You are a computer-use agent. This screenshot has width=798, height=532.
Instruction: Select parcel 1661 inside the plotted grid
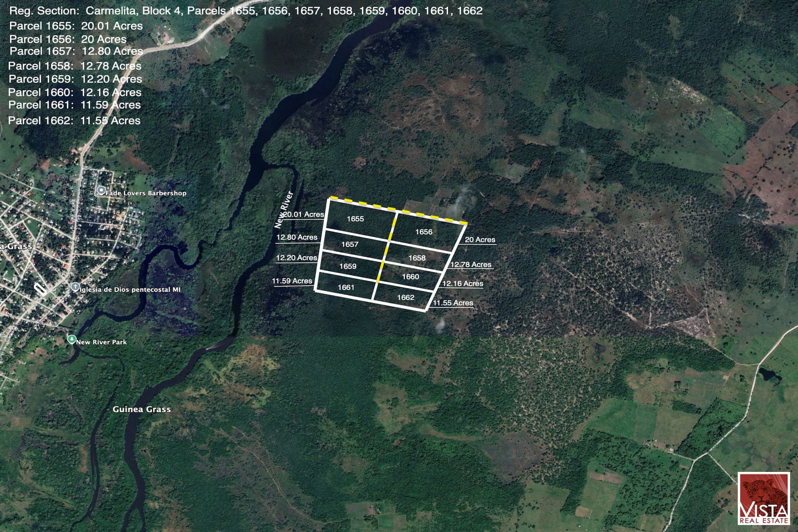pos(346,287)
